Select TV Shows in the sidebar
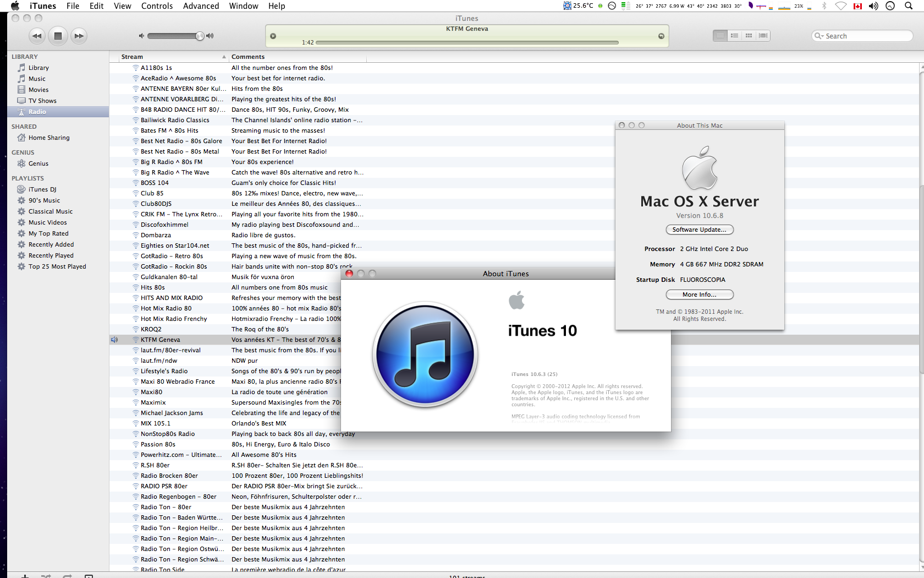 tap(58, 101)
